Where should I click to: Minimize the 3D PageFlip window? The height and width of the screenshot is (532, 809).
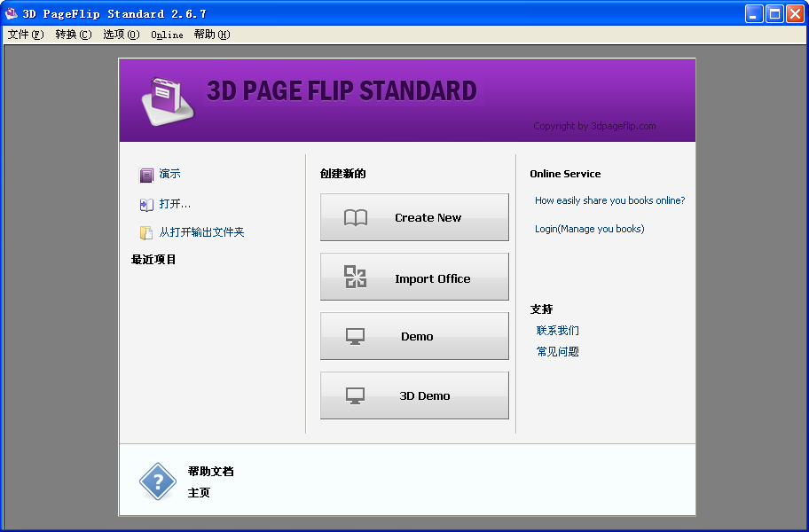[754, 14]
